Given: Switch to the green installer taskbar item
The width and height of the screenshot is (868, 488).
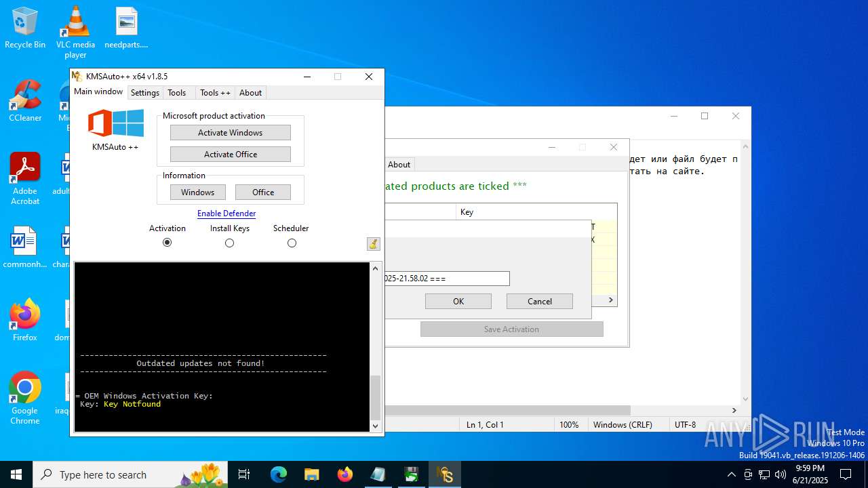Looking at the screenshot, I should 411,474.
